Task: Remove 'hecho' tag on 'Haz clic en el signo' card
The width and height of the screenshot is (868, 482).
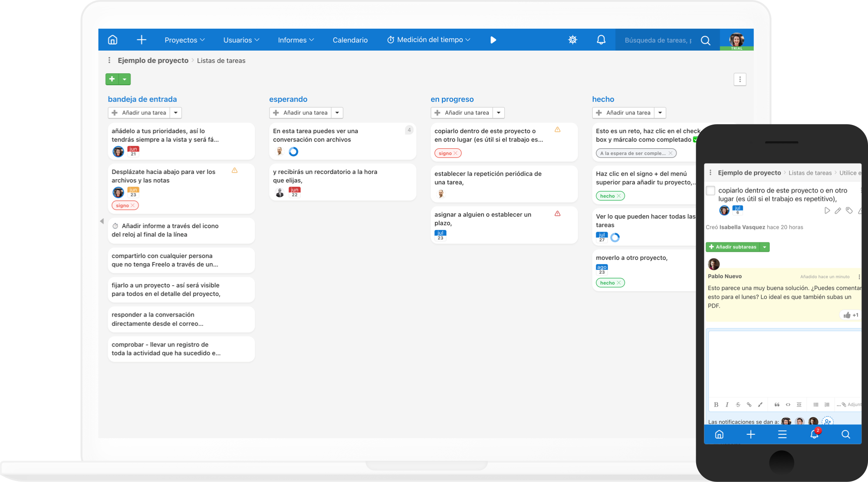Action: (x=619, y=196)
